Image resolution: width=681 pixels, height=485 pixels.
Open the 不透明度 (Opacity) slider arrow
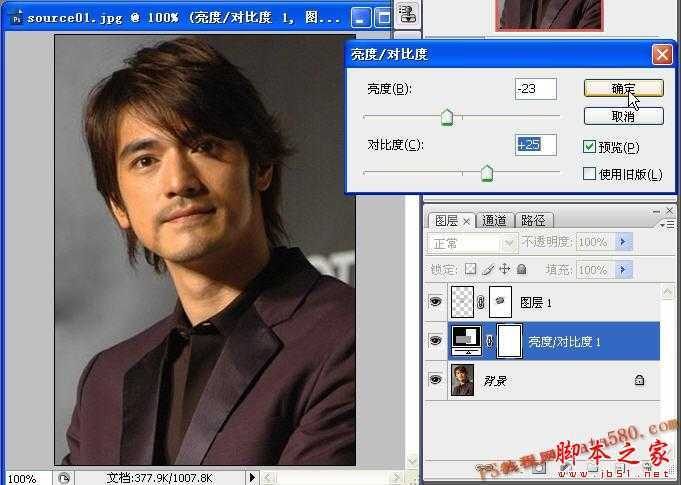pyautogui.click(x=624, y=242)
